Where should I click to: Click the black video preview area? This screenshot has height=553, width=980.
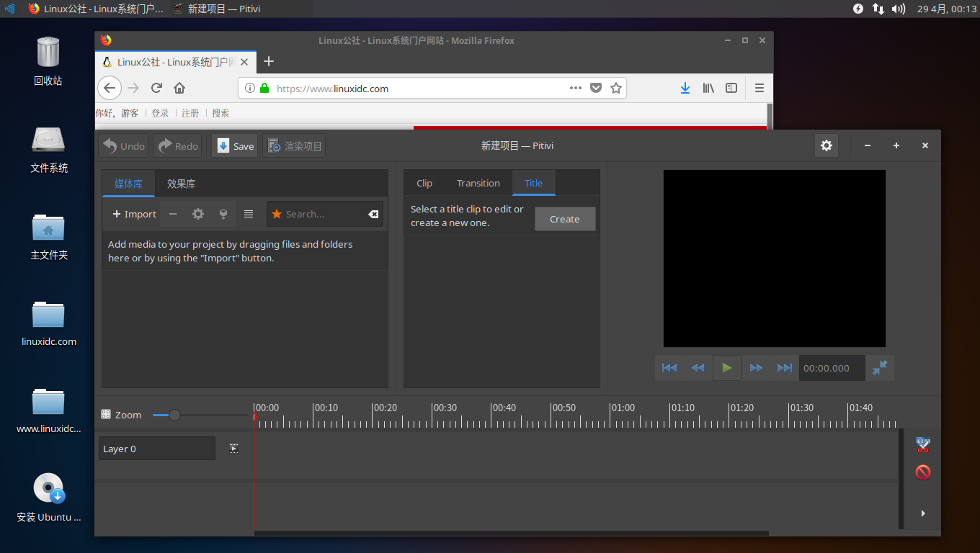[775, 258]
